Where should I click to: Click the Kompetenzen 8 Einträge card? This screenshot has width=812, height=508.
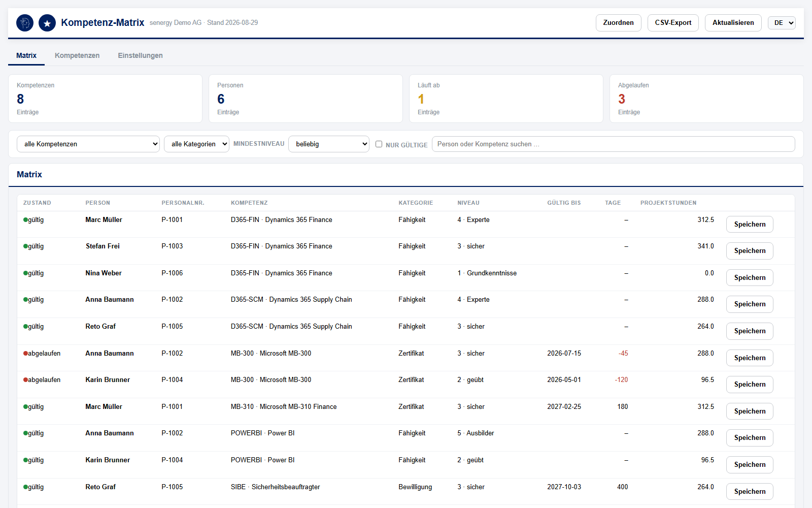(x=105, y=99)
